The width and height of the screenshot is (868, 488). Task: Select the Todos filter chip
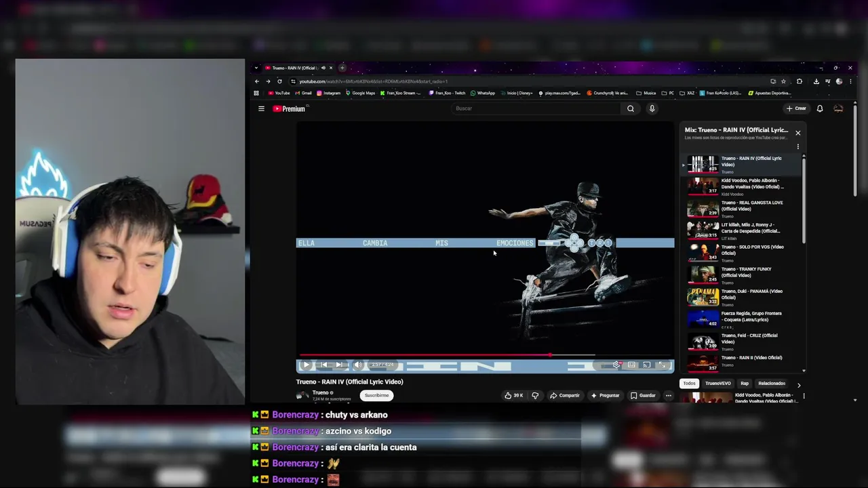(689, 384)
